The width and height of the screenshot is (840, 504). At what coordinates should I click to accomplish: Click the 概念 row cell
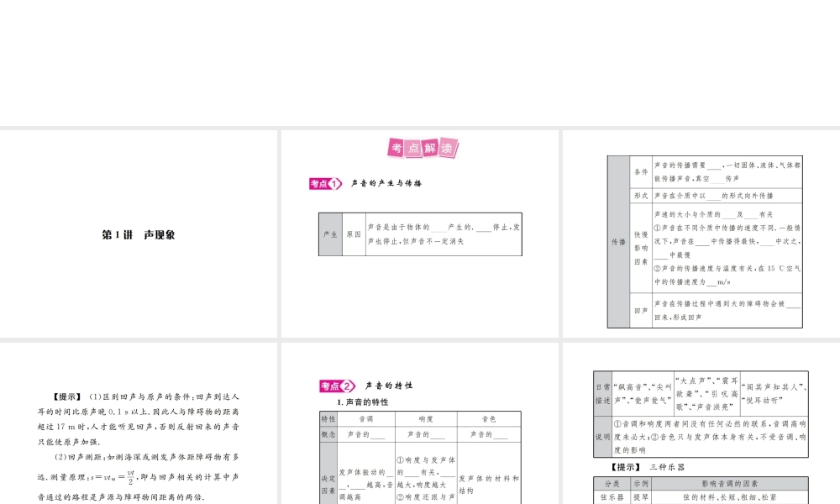coord(328,434)
